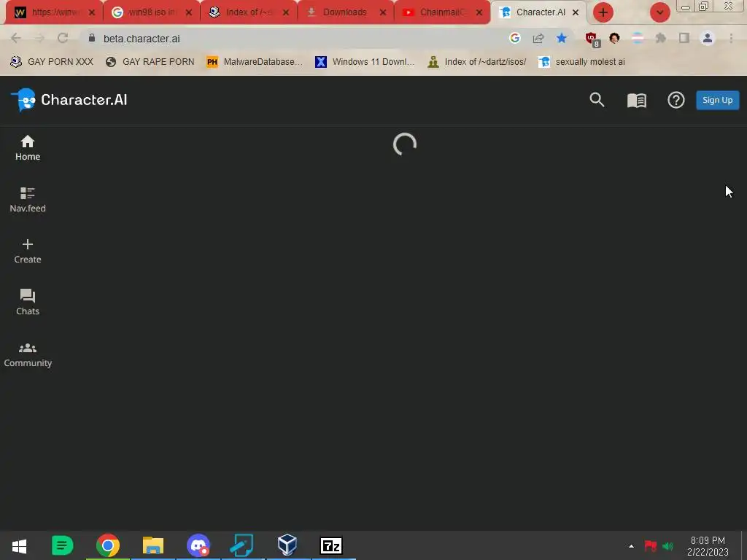The image size is (747, 560).
Task: Open the help question mark icon
Action: click(x=676, y=100)
